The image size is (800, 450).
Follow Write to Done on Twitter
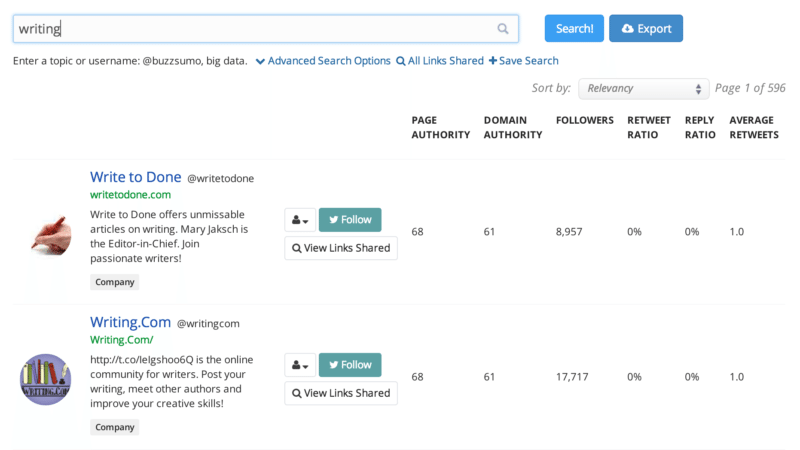(x=350, y=220)
